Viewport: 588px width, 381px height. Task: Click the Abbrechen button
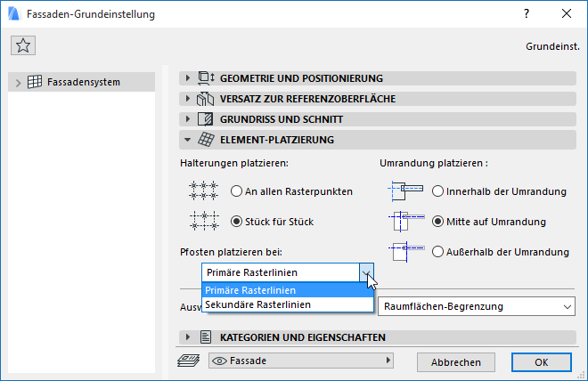point(456,362)
